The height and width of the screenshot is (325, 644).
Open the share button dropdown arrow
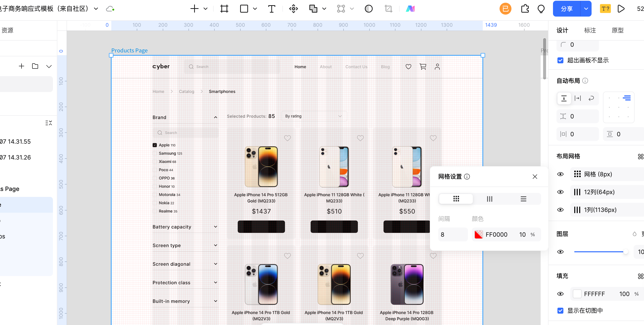click(x=586, y=9)
